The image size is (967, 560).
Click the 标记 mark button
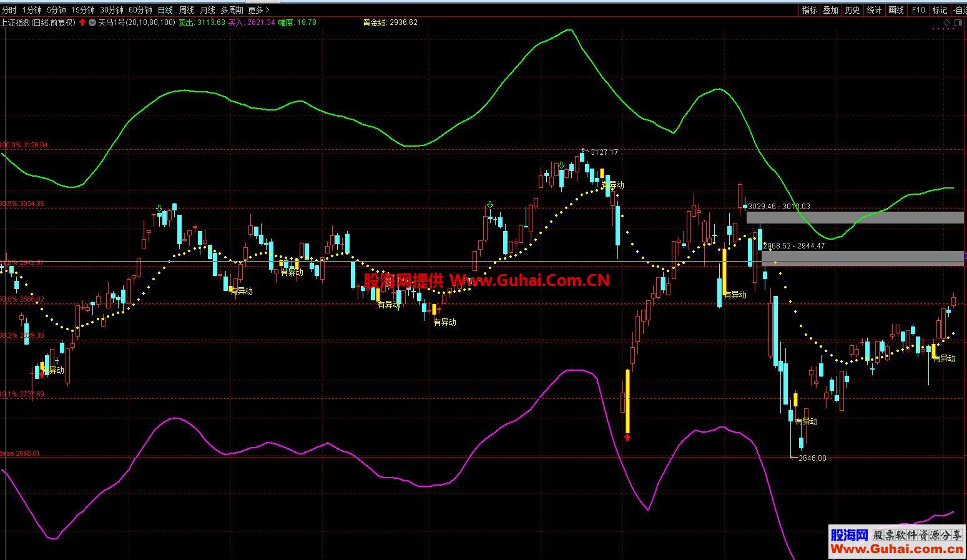coord(940,10)
